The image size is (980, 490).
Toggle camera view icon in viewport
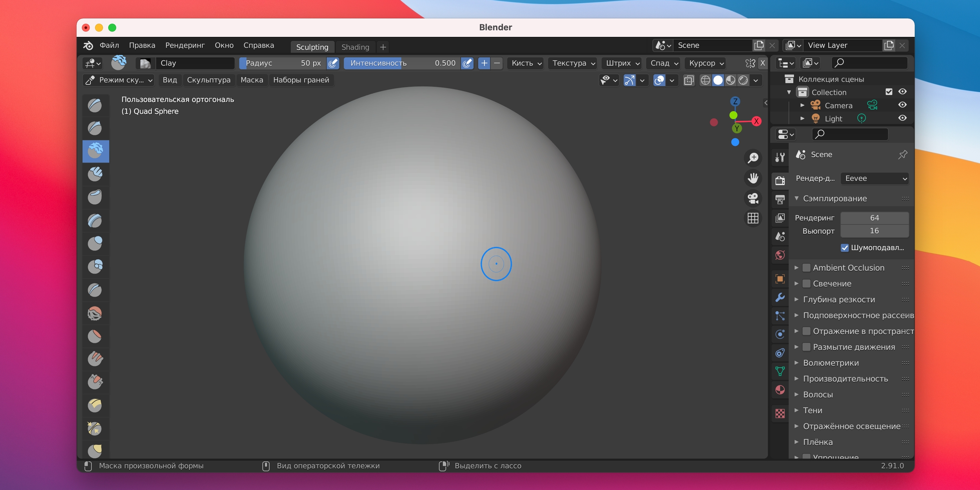point(753,198)
